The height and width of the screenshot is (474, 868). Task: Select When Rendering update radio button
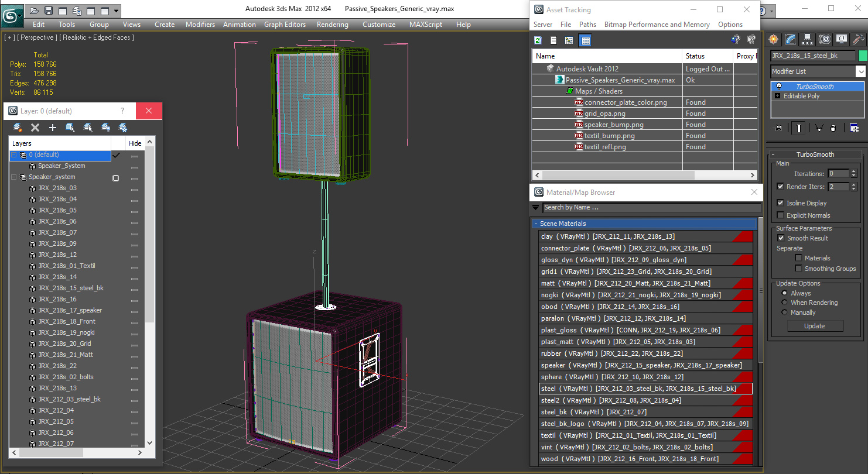[785, 303]
